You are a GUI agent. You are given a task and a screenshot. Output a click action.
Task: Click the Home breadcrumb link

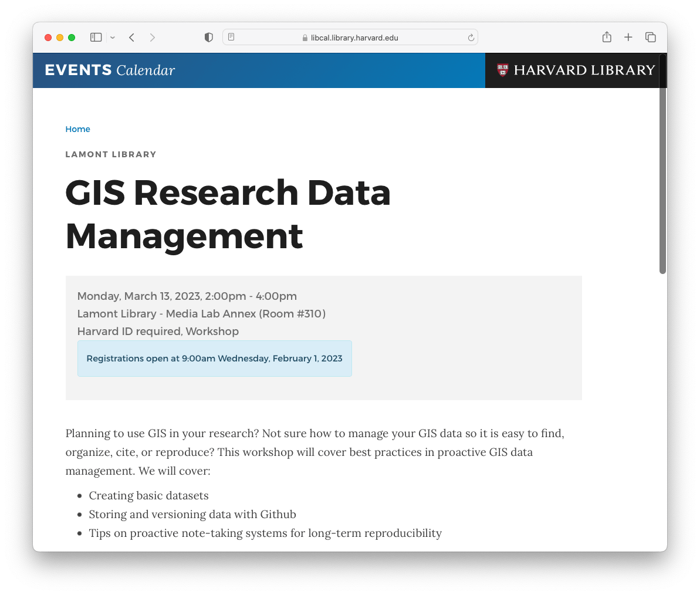77,129
